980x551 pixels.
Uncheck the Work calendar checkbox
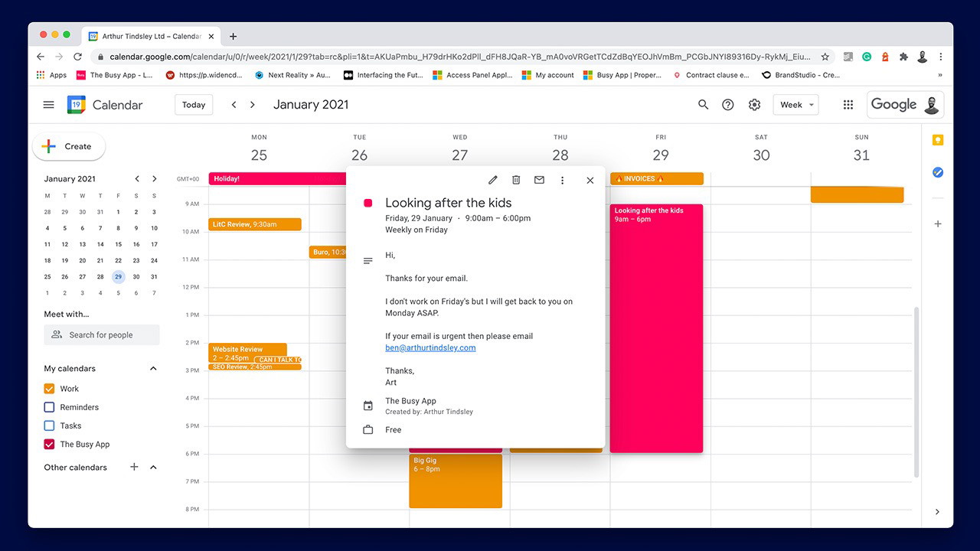(50, 389)
